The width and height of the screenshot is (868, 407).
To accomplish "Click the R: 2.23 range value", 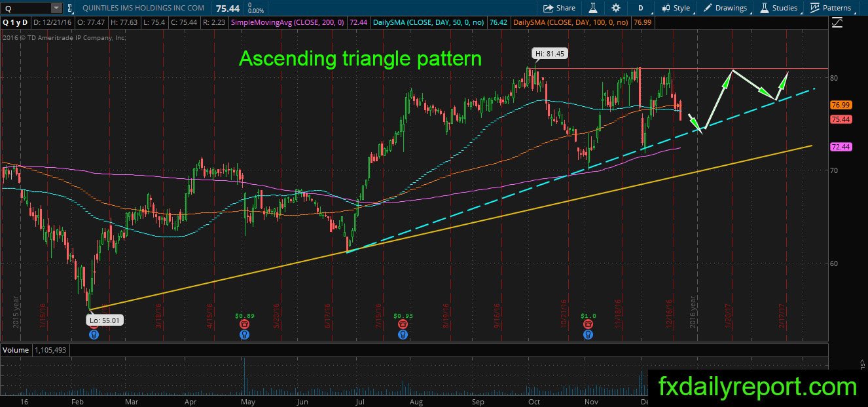I will click(215, 22).
